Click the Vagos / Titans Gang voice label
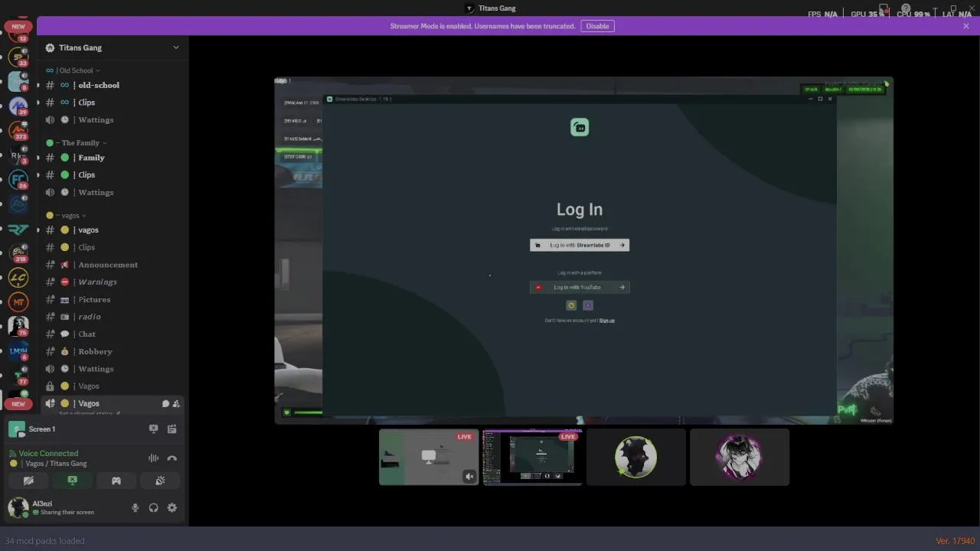 pos(56,464)
